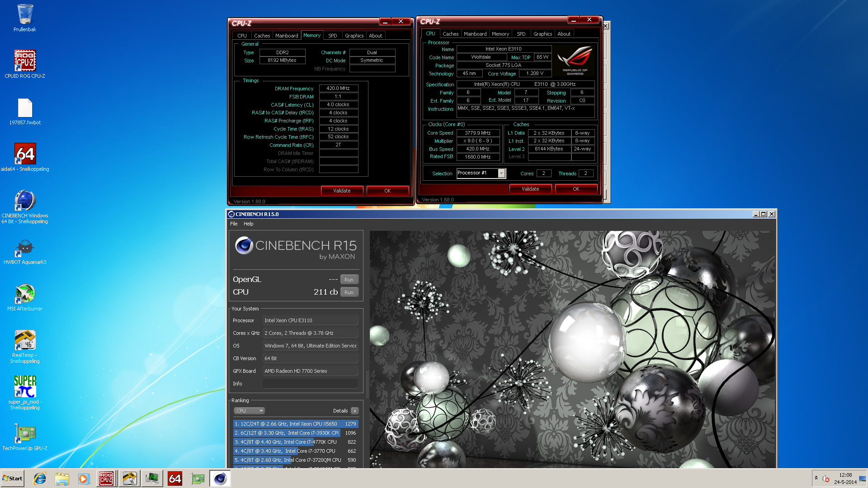Open Caches tab in left CPU-Z window

tap(262, 36)
